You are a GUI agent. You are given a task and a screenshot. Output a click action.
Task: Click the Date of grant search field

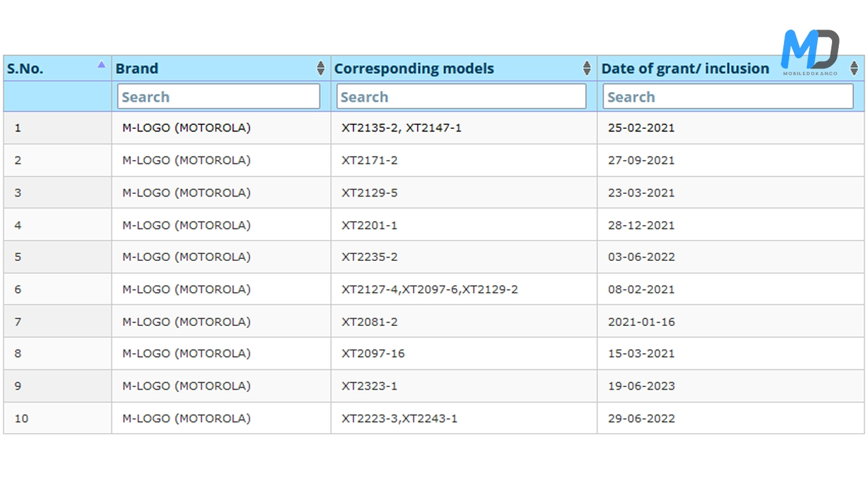click(728, 97)
